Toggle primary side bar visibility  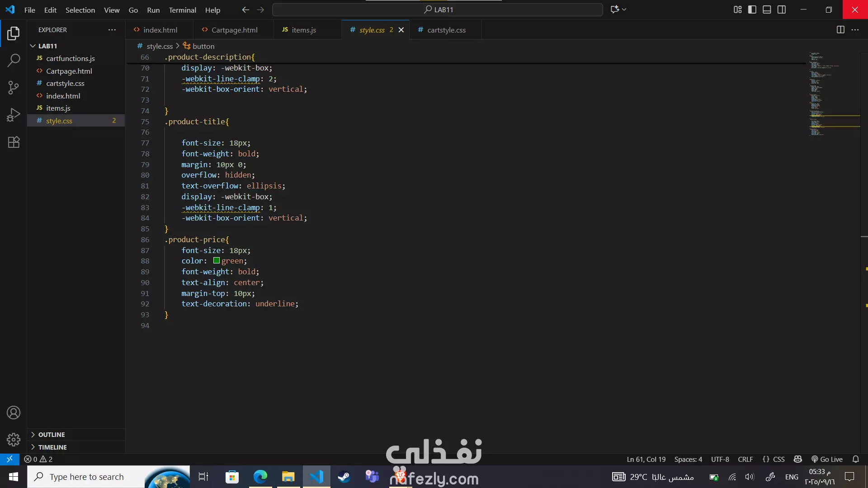point(752,9)
